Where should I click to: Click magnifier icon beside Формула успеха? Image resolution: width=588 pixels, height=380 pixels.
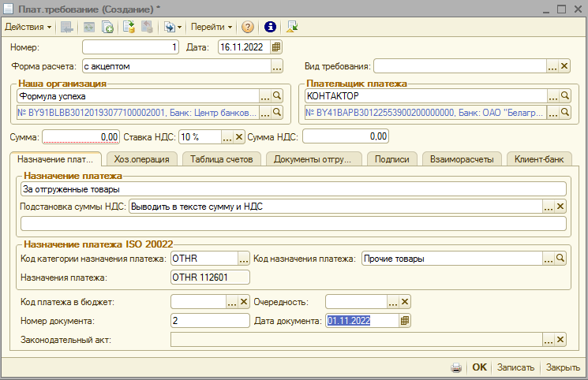pyautogui.click(x=277, y=96)
